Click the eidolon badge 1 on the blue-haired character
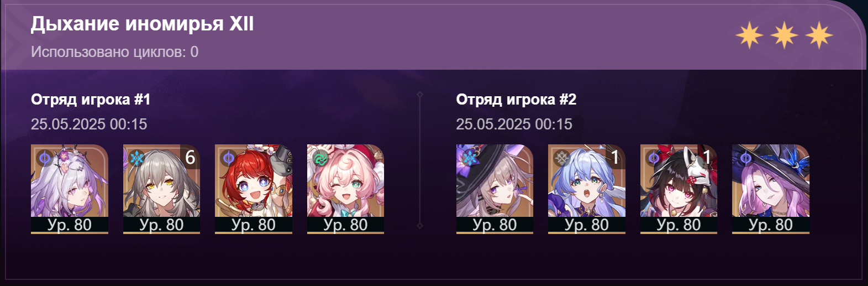Screen dimensions: 868x286 tap(616, 157)
